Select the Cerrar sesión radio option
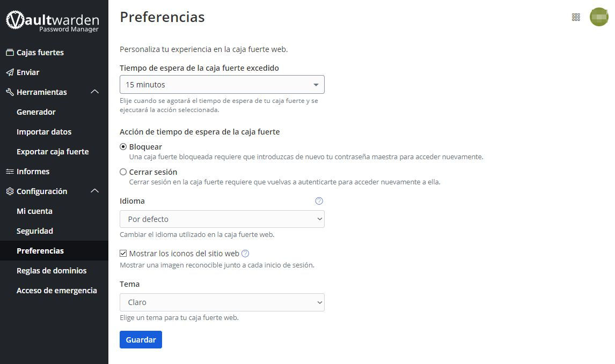This screenshot has width=615, height=364. coord(123,172)
